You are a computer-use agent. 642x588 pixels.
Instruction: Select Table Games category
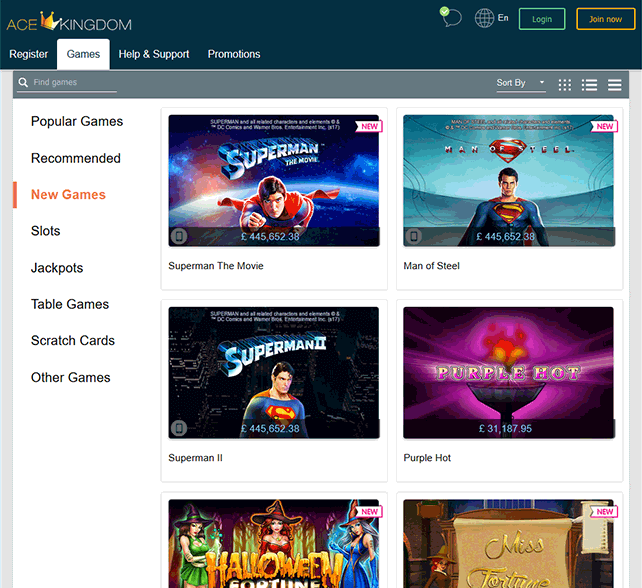pyautogui.click(x=70, y=304)
